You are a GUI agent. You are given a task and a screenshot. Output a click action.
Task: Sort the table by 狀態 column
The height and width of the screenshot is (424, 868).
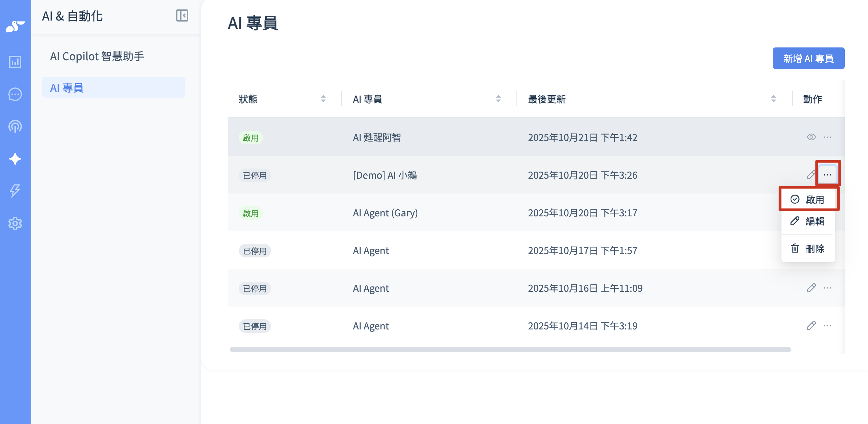323,99
